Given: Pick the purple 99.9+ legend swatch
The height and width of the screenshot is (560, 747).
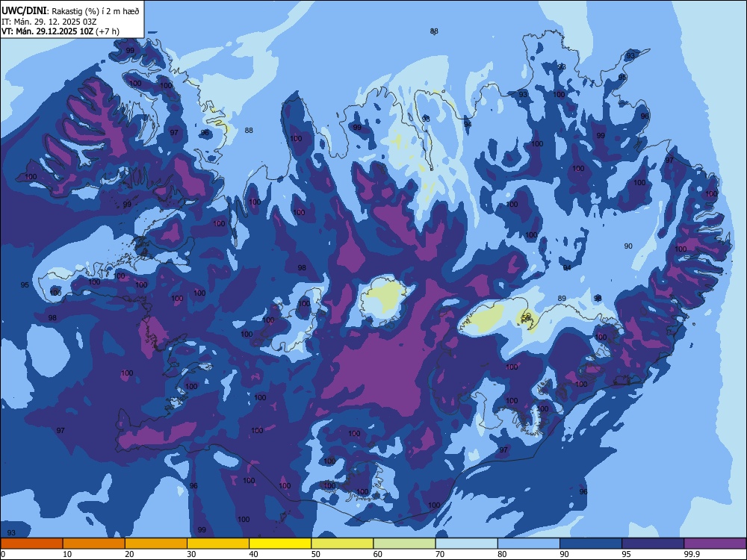Looking at the screenshot, I should pos(715,544).
